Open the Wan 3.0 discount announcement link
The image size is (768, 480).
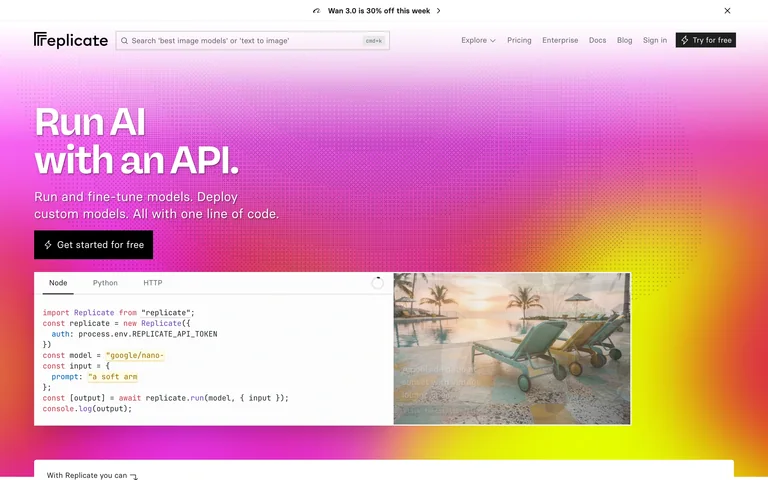click(379, 11)
